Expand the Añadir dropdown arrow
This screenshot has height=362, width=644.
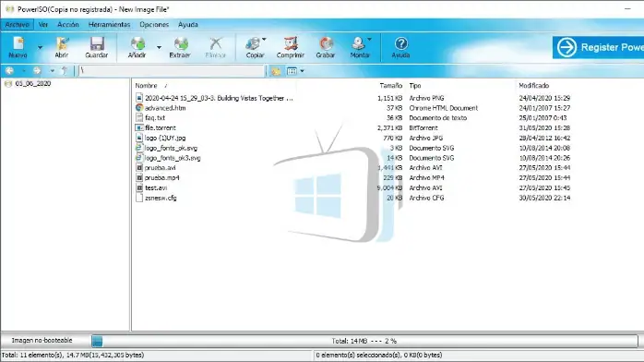[x=159, y=47]
